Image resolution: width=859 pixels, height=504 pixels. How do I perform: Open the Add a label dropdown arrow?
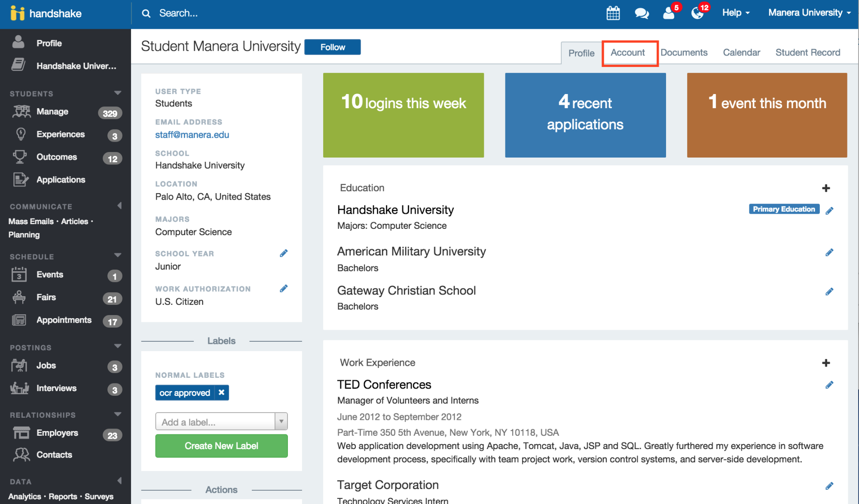pyautogui.click(x=281, y=422)
